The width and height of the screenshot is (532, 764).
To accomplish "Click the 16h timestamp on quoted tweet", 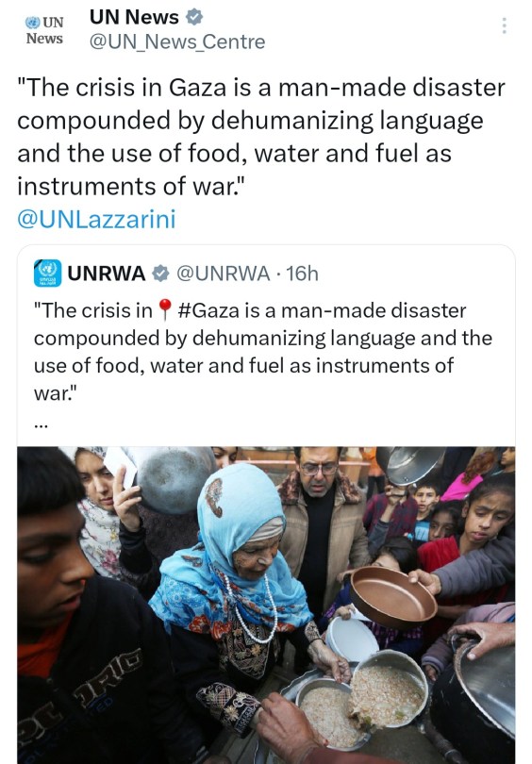I will [x=302, y=274].
